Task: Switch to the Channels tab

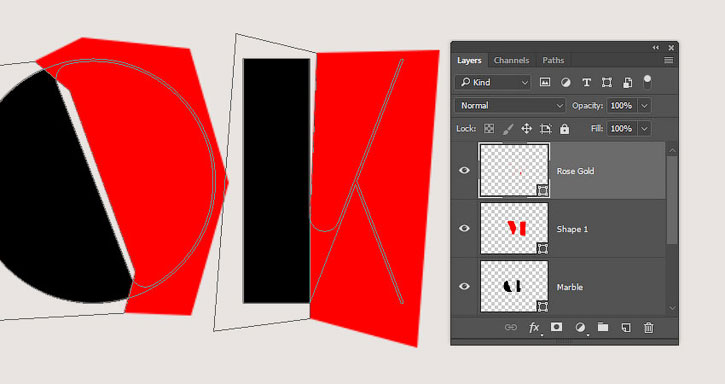Action: pyautogui.click(x=511, y=61)
